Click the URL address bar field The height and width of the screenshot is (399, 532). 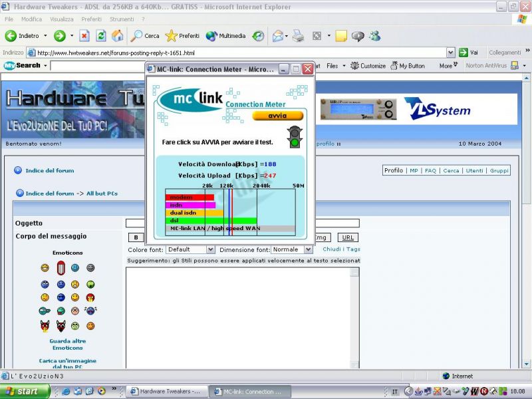pyautogui.click(x=241, y=53)
